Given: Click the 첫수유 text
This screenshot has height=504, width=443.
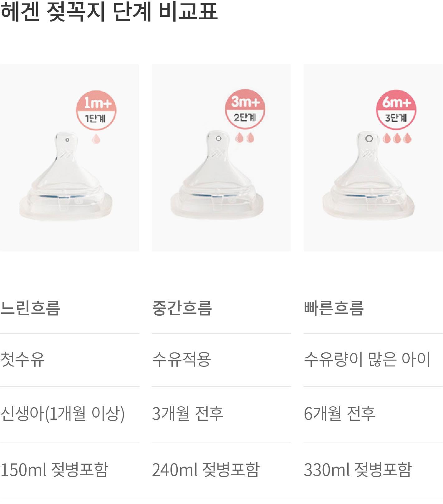Looking at the screenshot, I should [x=22, y=359].
